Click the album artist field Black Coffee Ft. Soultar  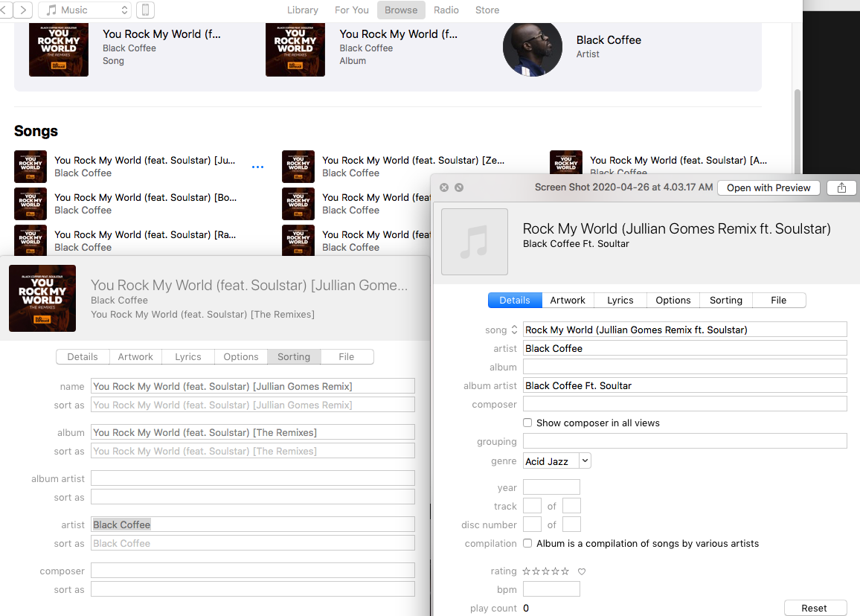pos(685,385)
